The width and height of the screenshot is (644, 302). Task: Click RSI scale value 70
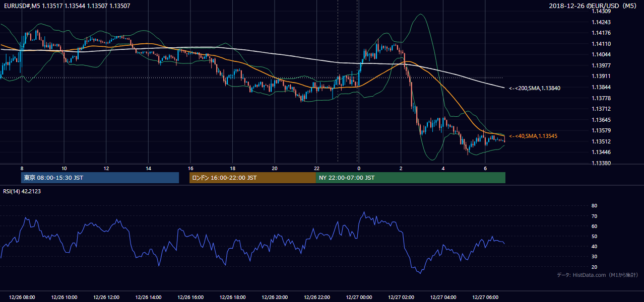(594, 216)
